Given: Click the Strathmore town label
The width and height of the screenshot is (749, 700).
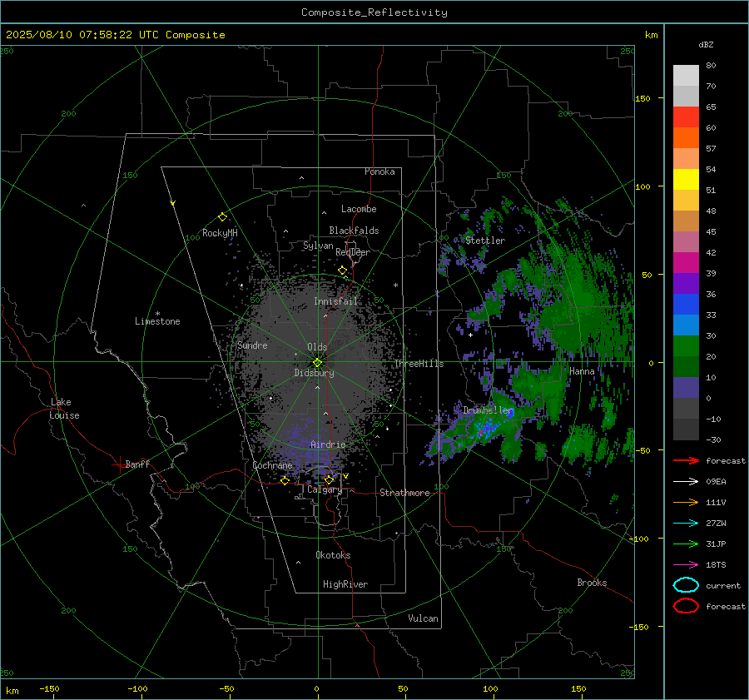Looking at the screenshot, I should tap(404, 493).
